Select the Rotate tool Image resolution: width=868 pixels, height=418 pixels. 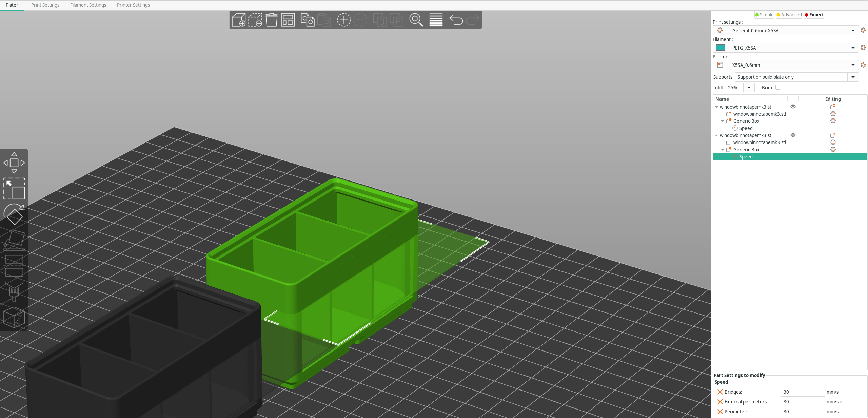point(14,214)
